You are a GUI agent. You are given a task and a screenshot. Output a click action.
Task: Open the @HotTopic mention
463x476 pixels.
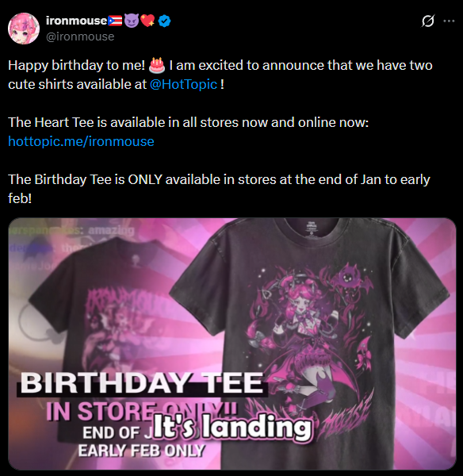point(184,84)
